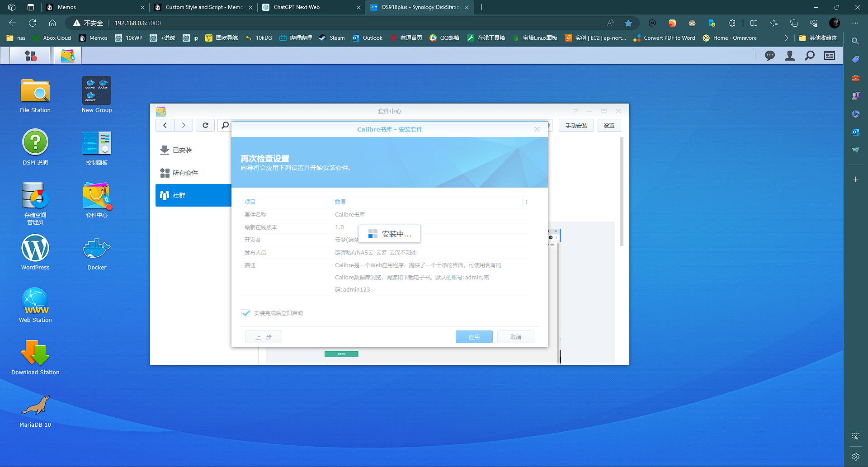The height and width of the screenshot is (467, 868).
Task: Click 设置 settings button in Package Center
Action: pos(609,125)
